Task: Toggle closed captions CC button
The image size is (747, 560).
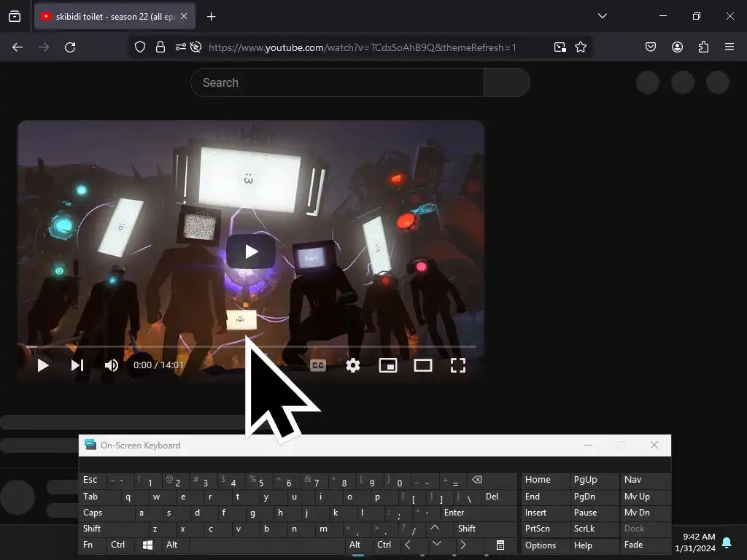Action: (x=318, y=365)
